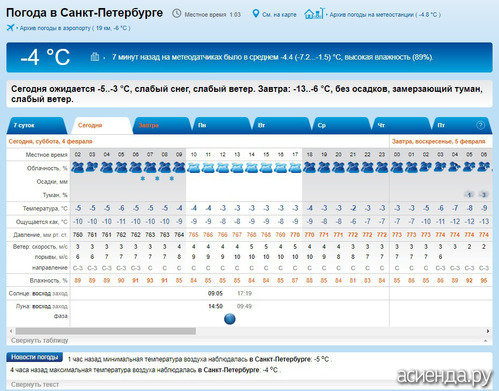Click the 'Завтра, воскресенье, 5 февраля' heading
Image resolution: width=499 pixels, height=391 pixels.
tap(438, 141)
